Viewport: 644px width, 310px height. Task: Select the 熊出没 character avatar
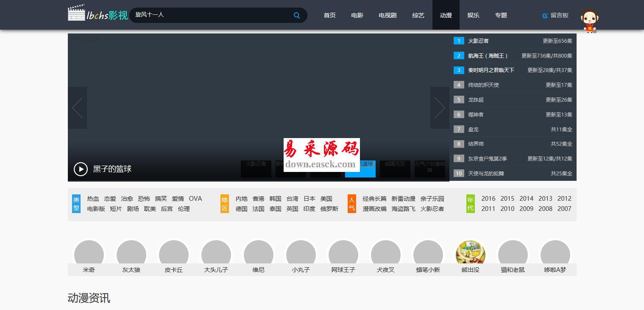coord(470,255)
